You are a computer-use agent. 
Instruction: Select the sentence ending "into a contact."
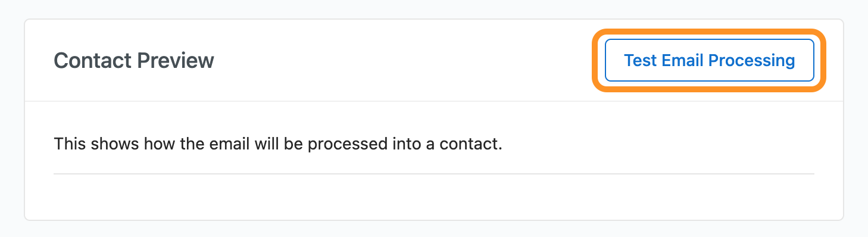pos(278,144)
